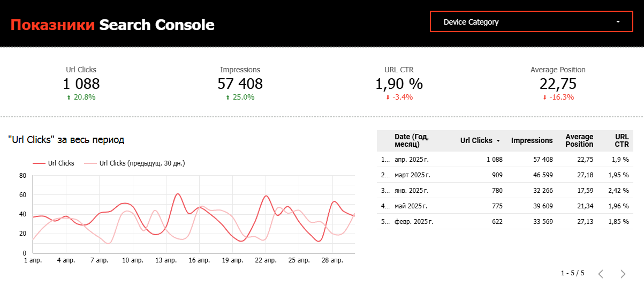Click the 1,85 % URL CTR cell
The image size is (644, 293).
(x=618, y=222)
